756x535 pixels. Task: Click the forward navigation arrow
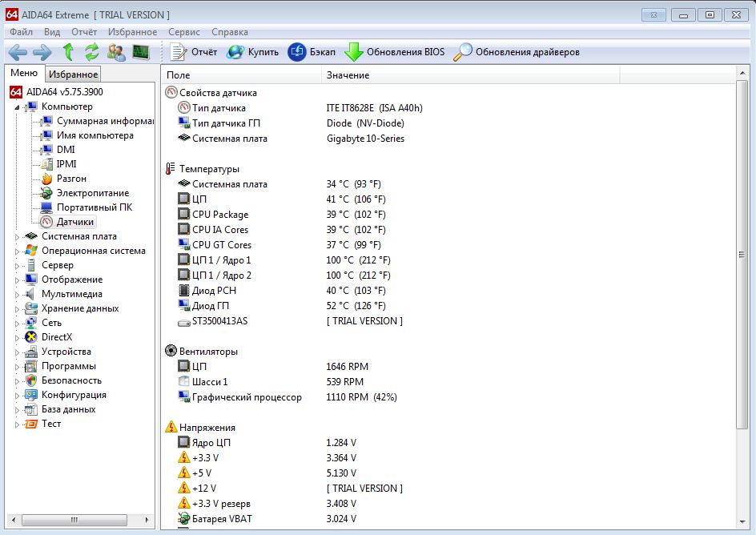pyautogui.click(x=42, y=52)
